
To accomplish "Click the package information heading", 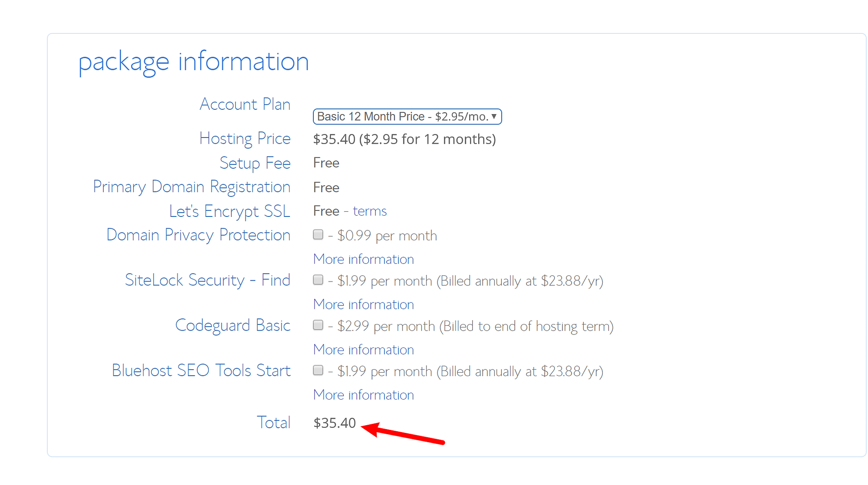I will pos(194,61).
